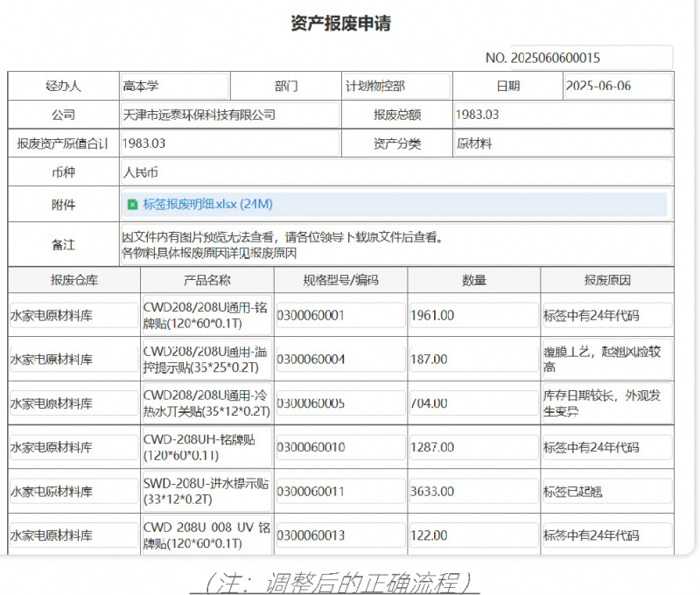
Task: Click the NO. 2025060600015 number field
Action: coord(591,58)
